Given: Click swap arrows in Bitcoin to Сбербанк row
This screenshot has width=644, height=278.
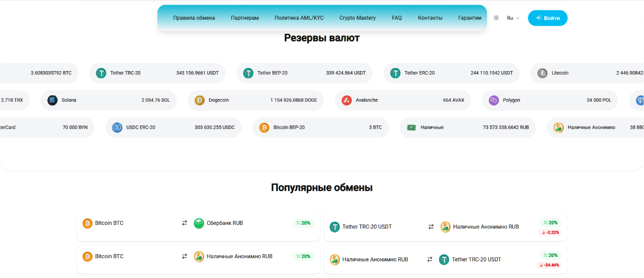Looking at the screenshot, I should click(184, 223).
